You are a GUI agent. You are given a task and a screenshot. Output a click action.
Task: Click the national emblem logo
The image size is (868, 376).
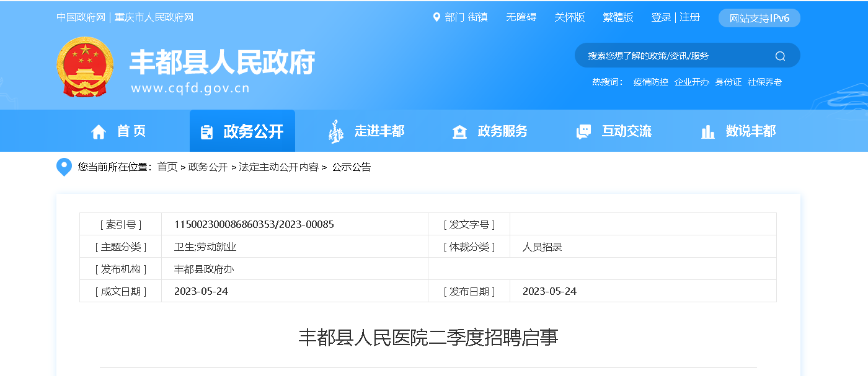85,68
